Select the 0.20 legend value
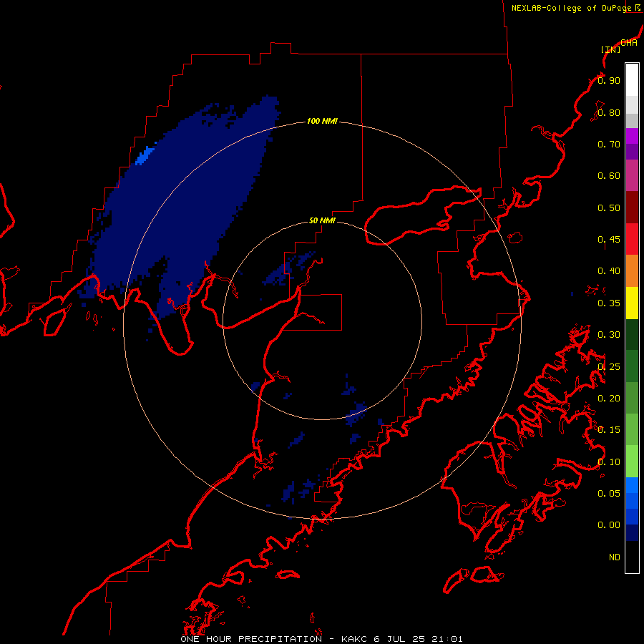The height and width of the screenshot is (644, 644). (x=609, y=399)
